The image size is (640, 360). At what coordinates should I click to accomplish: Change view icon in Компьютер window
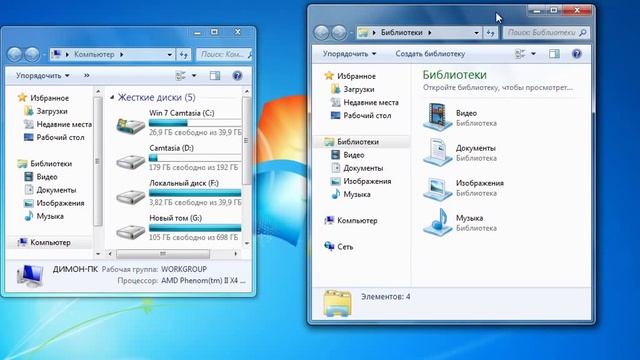tap(180, 76)
